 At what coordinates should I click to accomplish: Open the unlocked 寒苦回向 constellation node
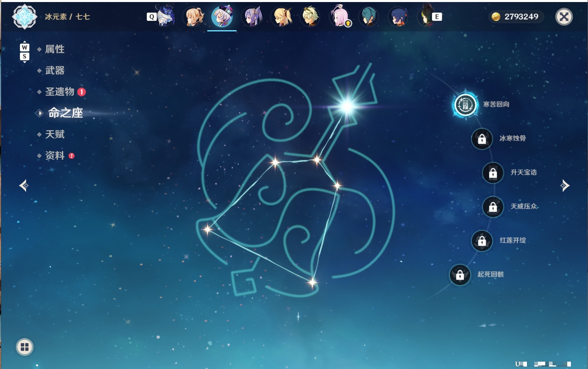tap(465, 105)
